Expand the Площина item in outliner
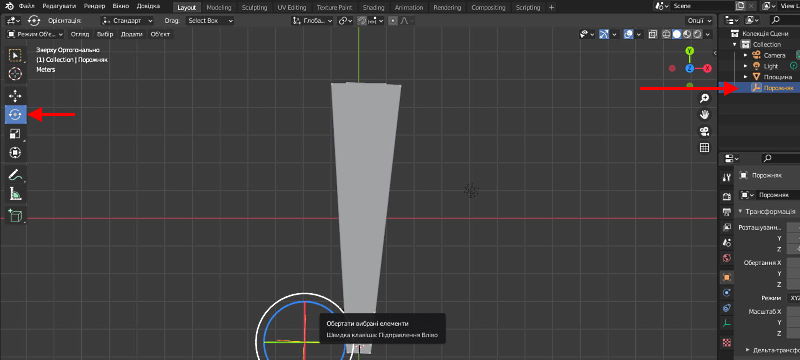Image resolution: width=800 pixels, height=360 pixels. coord(745,76)
